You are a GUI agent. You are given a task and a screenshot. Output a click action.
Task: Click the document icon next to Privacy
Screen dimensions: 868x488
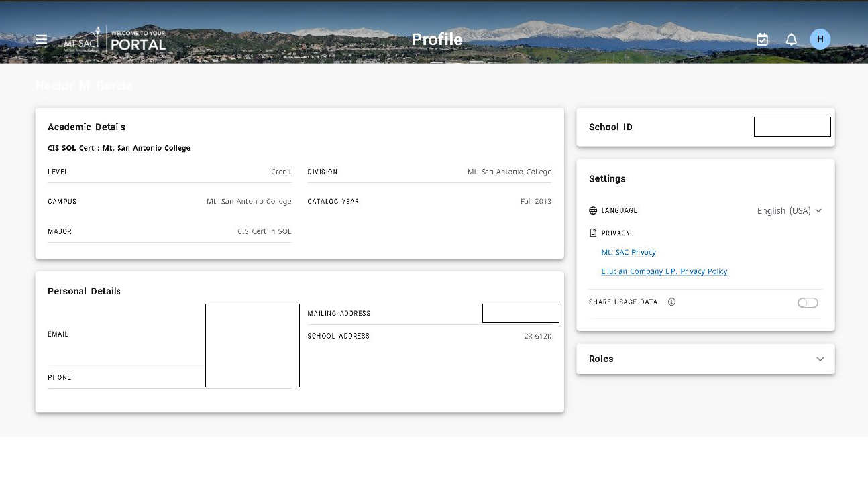click(x=593, y=233)
